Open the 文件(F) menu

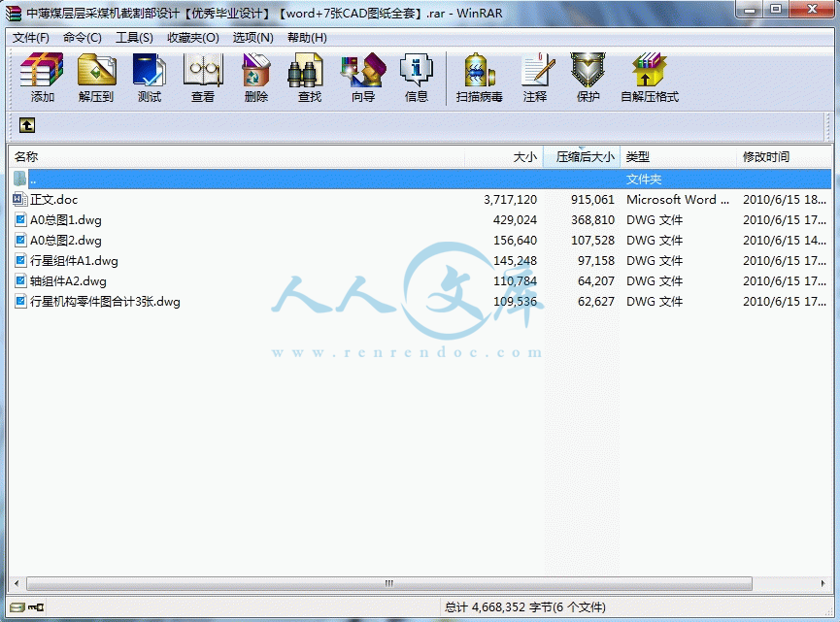click(x=30, y=38)
